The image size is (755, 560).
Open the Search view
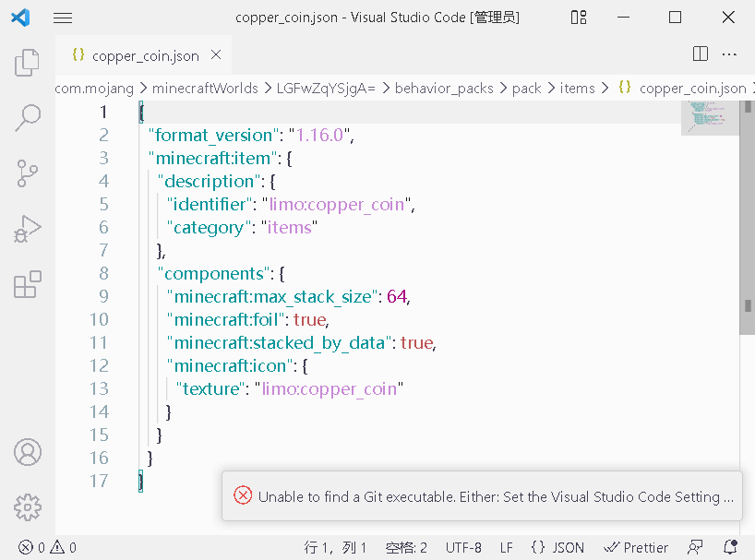click(28, 118)
